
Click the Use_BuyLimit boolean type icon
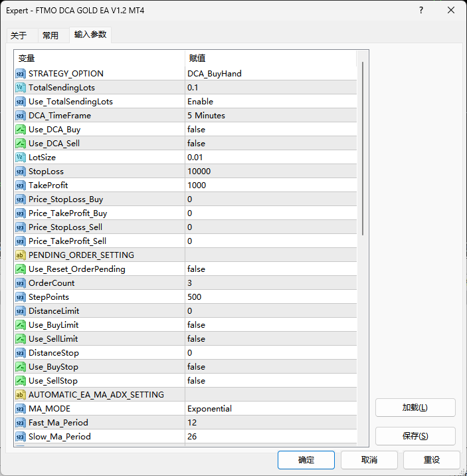point(21,325)
